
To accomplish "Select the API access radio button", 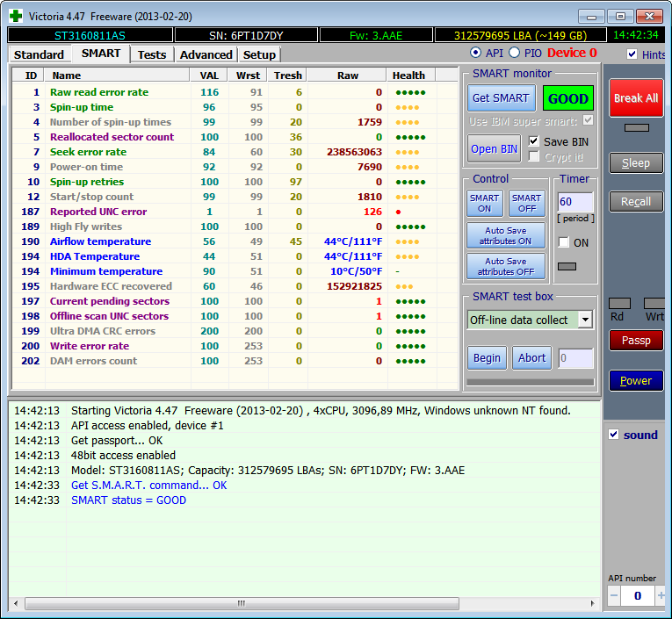I will pos(475,53).
